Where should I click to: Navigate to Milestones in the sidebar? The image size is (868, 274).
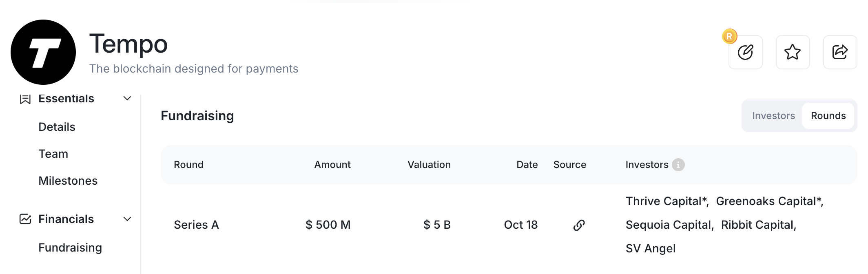click(68, 181)
